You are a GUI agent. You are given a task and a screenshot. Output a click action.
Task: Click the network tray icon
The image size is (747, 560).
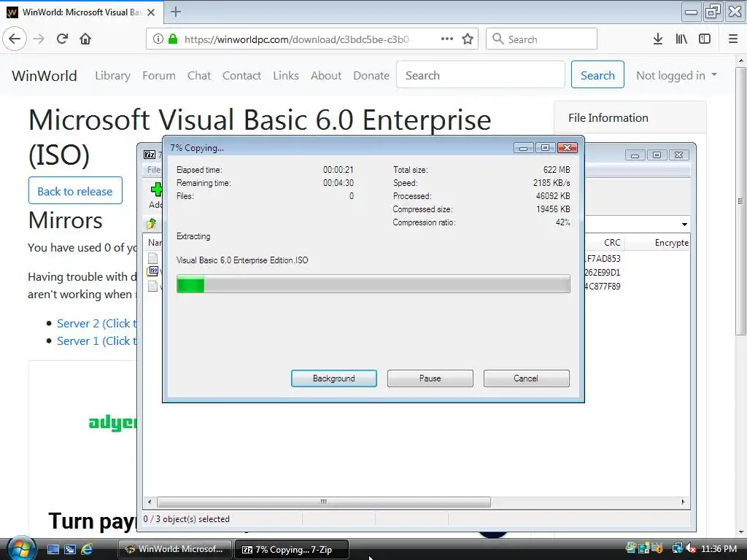click(676, 548)
